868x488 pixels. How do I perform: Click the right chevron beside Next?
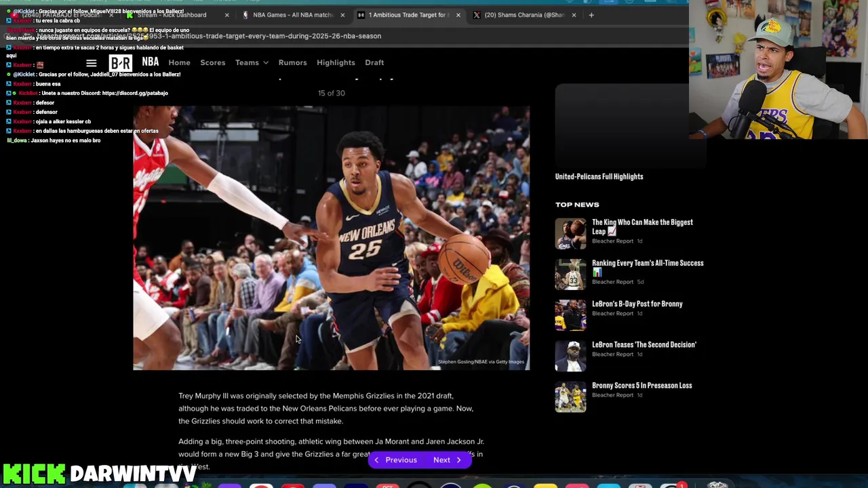[459, 460]
